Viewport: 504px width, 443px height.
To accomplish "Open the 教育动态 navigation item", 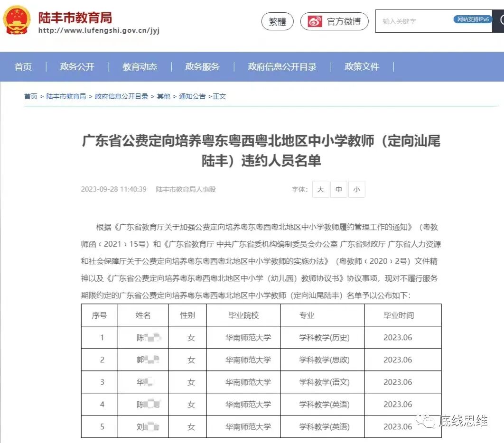I will (140, 66).
